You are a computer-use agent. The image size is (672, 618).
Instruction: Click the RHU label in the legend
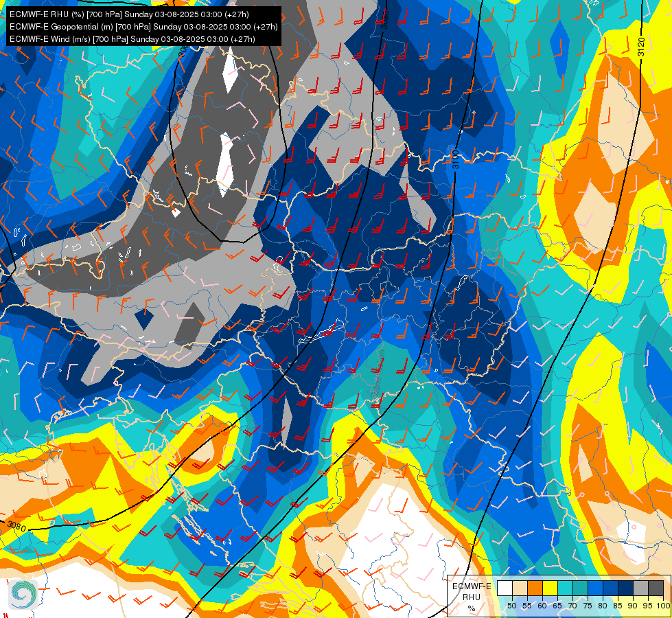(x=472, y=597)
